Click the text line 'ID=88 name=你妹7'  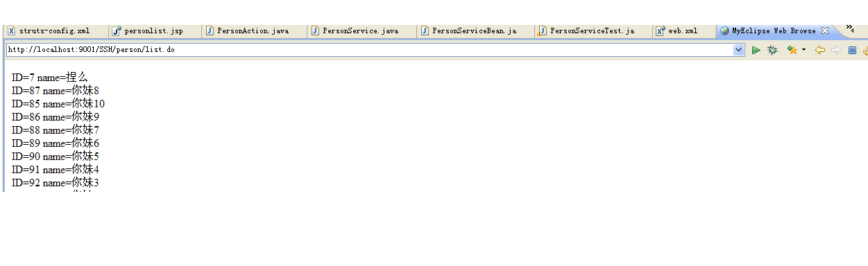coord(56,130)
